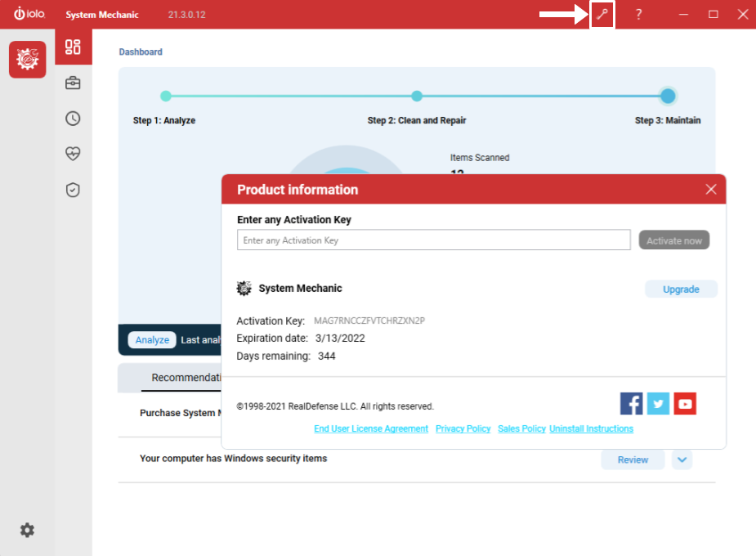The height and width of the screenshot is (556, 756).
Task: Click the Upgrade button
Action: click(x=681, y=289)
